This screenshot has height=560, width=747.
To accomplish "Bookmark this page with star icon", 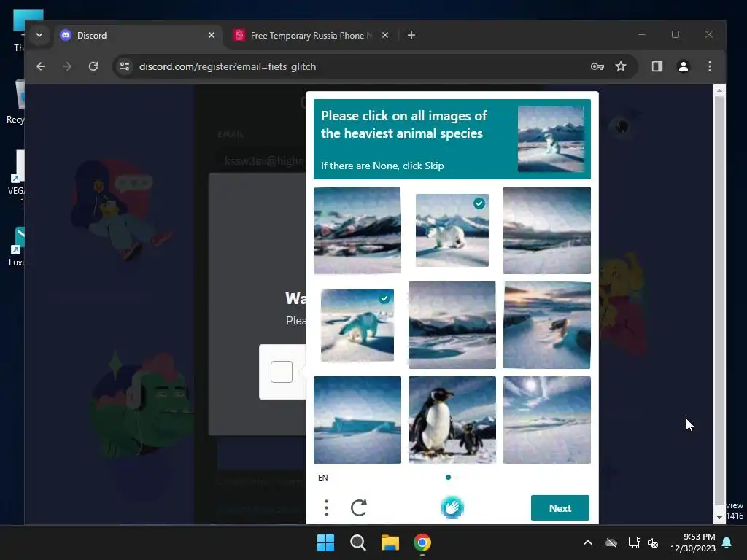I will pyautogui.click(x=620, y=66).
